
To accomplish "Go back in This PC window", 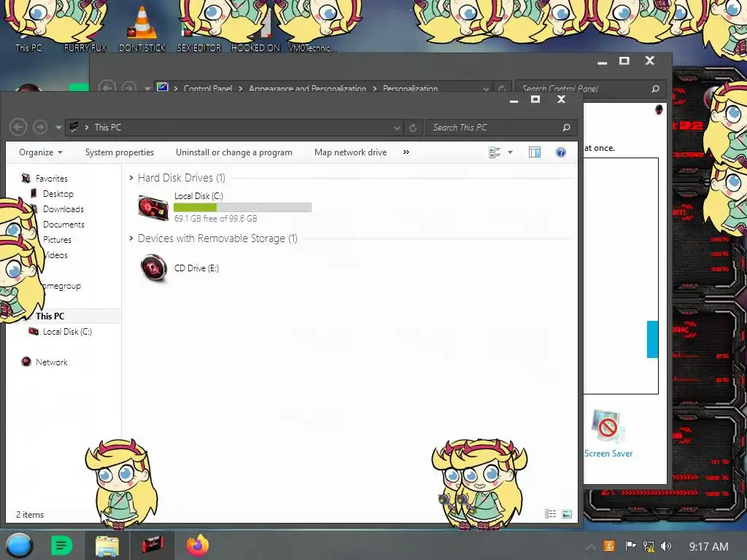I will pyautogui.click(x=18, y=127).
